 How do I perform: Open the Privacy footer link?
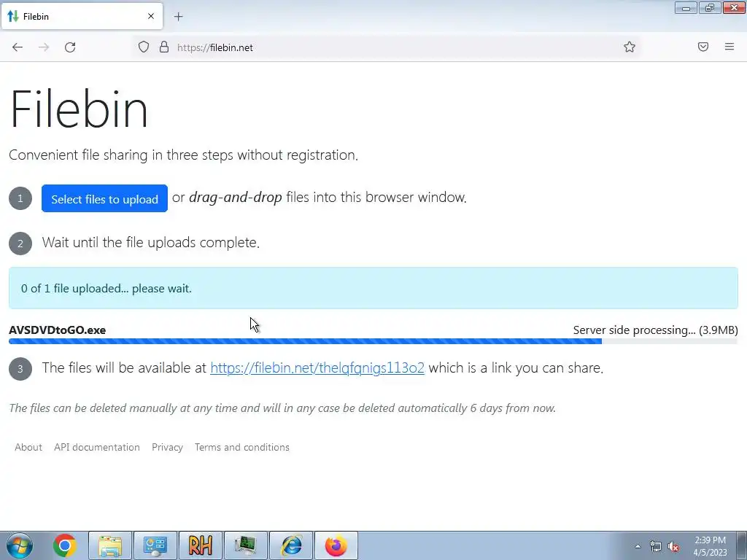(167, 447)
